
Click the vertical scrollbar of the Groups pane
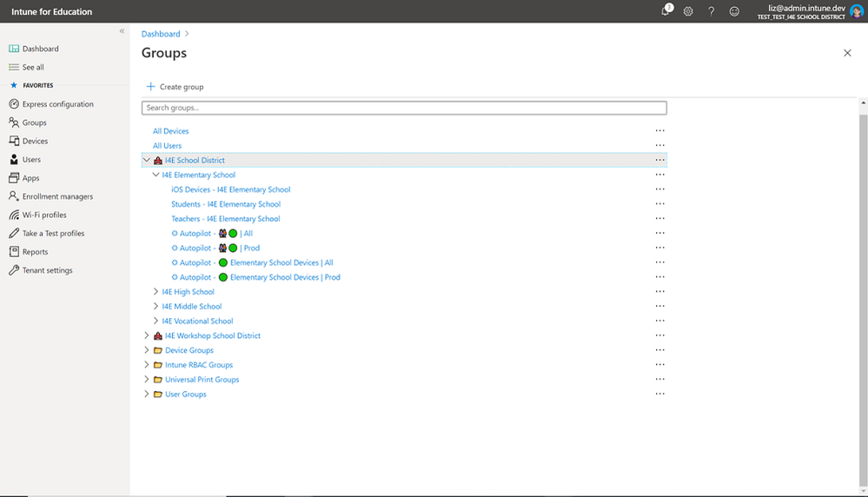coord(863,301)
